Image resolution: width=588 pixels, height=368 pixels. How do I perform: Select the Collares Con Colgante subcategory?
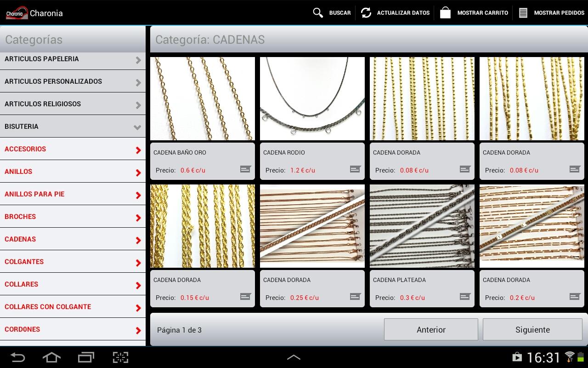pyautogui.click(x=73, y=307)
